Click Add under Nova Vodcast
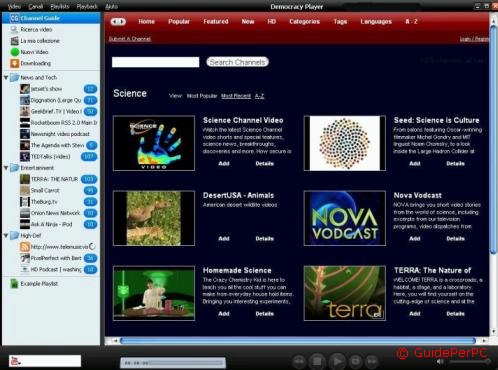The width and height of the screenshot is (498, 370). (x=415, y=239)
